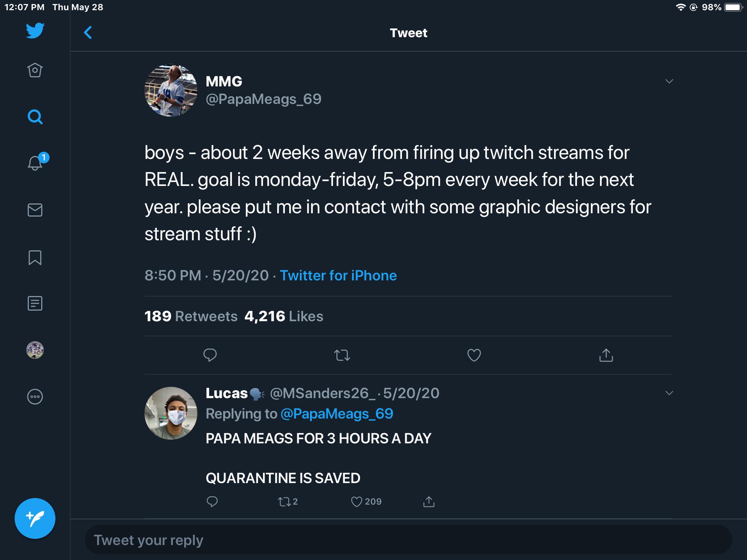The image size is (747, 560).
Task: Open Notifications bell icon
Action: (x=35, y=163)
